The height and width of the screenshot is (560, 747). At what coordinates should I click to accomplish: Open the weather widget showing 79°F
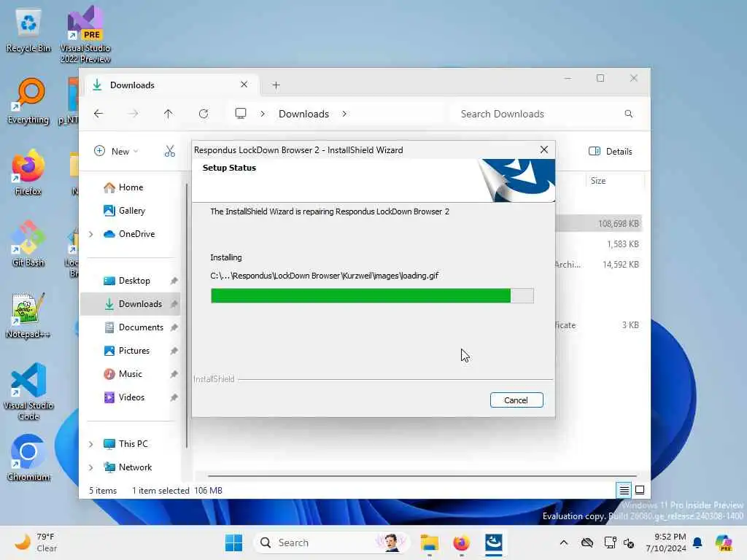point(36,542)
